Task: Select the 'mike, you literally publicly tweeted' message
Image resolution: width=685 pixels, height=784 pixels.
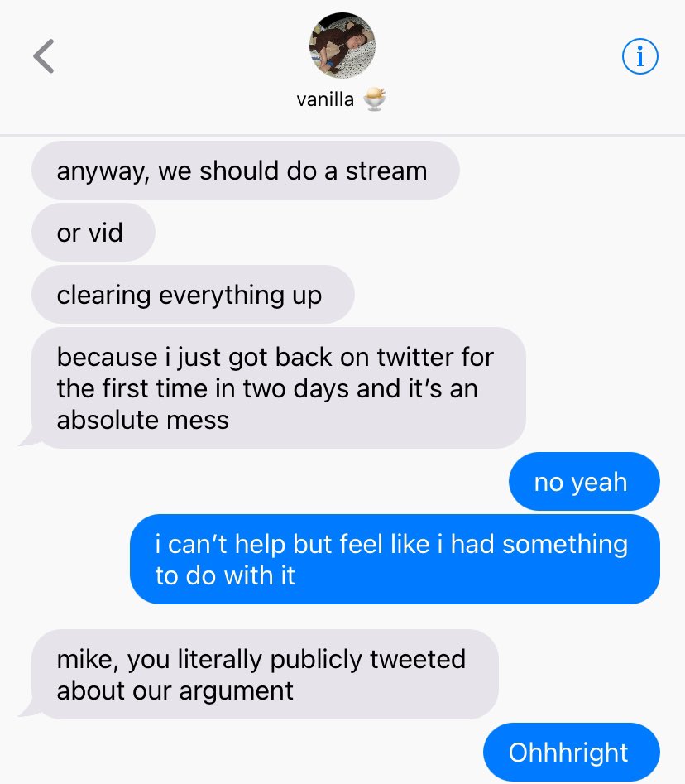Action: 265,675
